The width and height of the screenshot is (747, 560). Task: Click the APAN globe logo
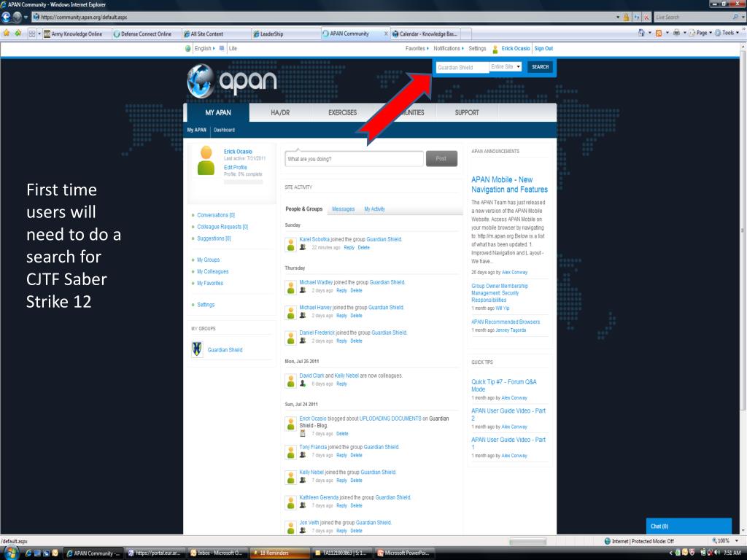coord(201,80)
